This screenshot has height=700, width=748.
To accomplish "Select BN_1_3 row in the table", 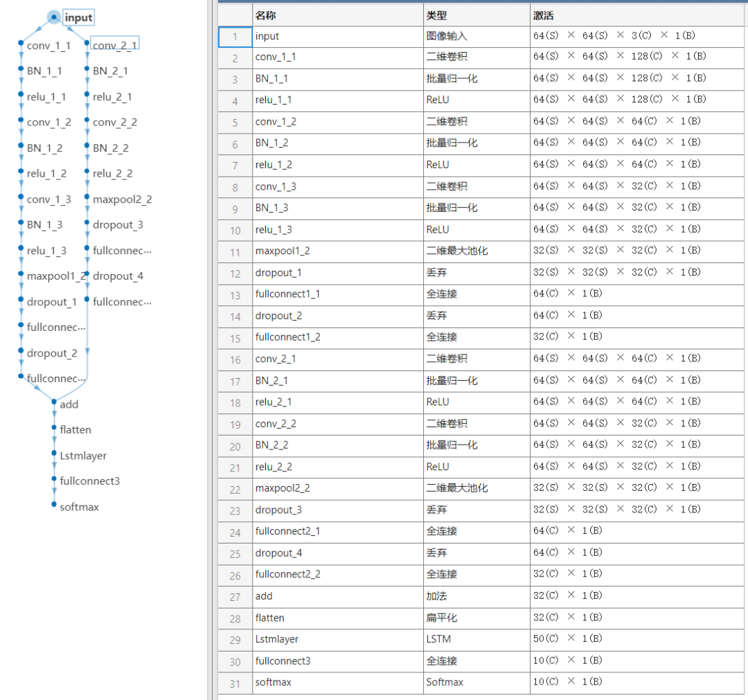I will pyautogui.click(x=481, y=208).
